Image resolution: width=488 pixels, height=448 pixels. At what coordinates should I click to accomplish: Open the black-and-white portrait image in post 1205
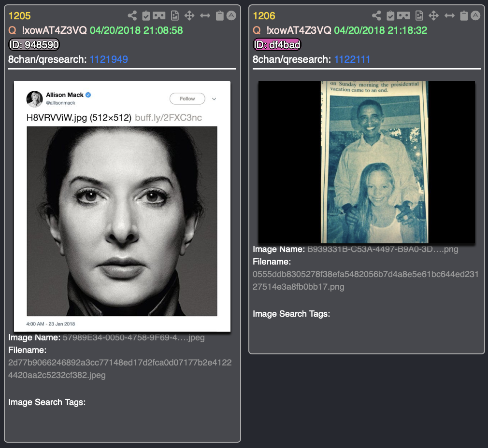click(x=122, y=221)
